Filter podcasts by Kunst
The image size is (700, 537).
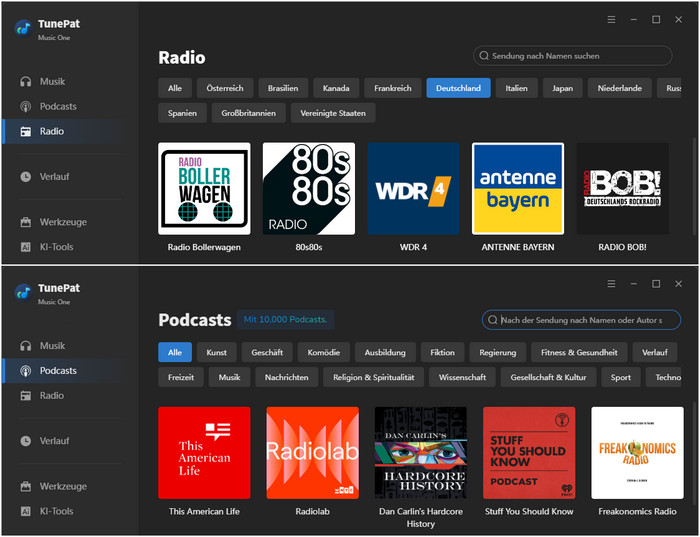(x=217, y=352)
